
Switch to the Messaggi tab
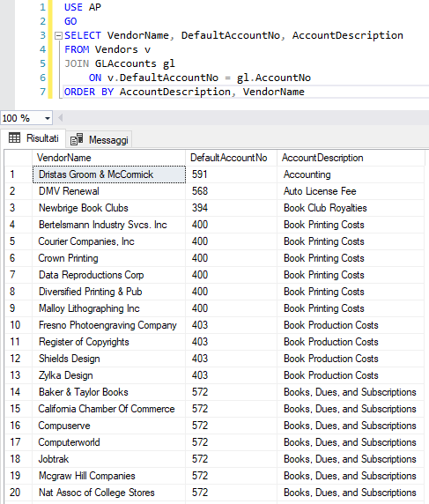[x=100, y=140]
